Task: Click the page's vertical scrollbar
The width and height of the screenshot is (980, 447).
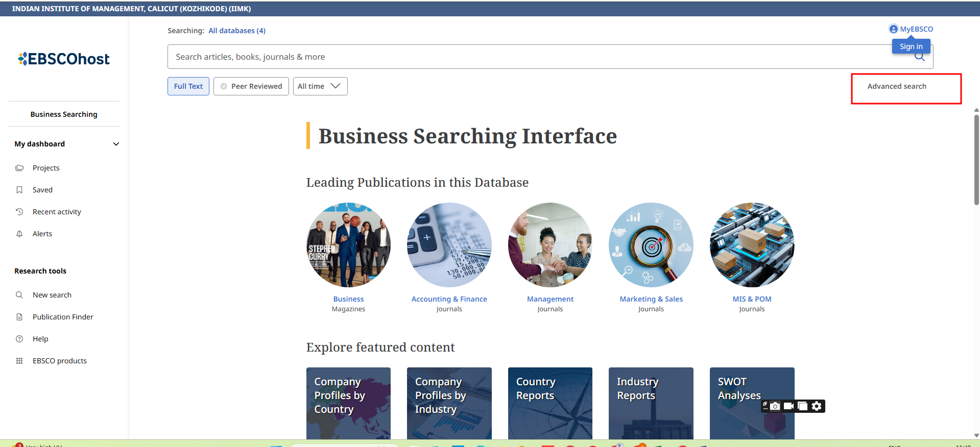Action: point(976,159)
